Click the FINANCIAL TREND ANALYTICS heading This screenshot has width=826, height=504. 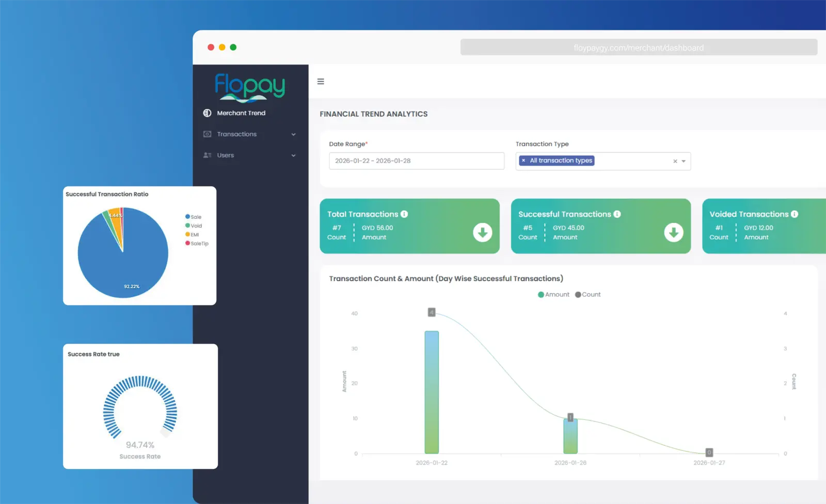(374, 114)
